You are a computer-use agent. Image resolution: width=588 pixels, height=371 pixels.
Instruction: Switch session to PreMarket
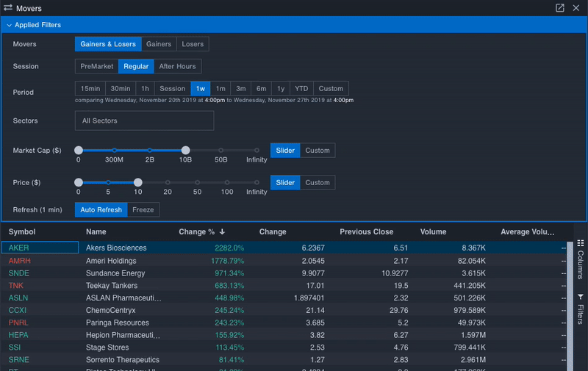pos(97,66)
